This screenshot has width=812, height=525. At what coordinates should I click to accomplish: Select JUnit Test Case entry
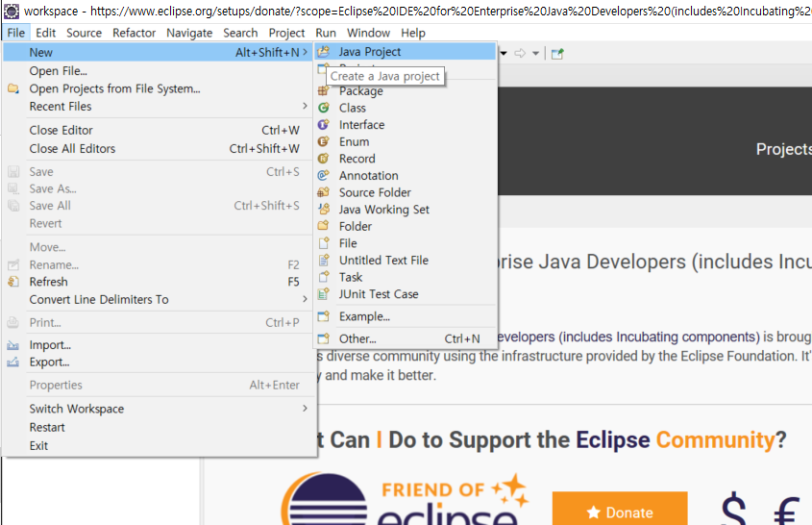tap(405, 294)
